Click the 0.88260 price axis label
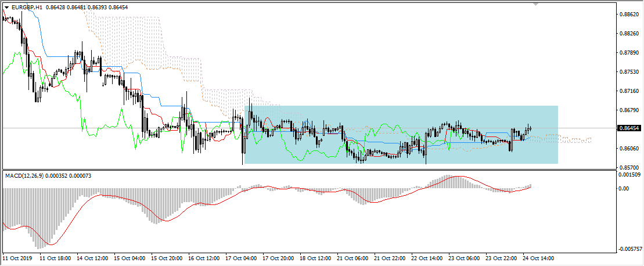The image size is (644, 266). (628, 34)
